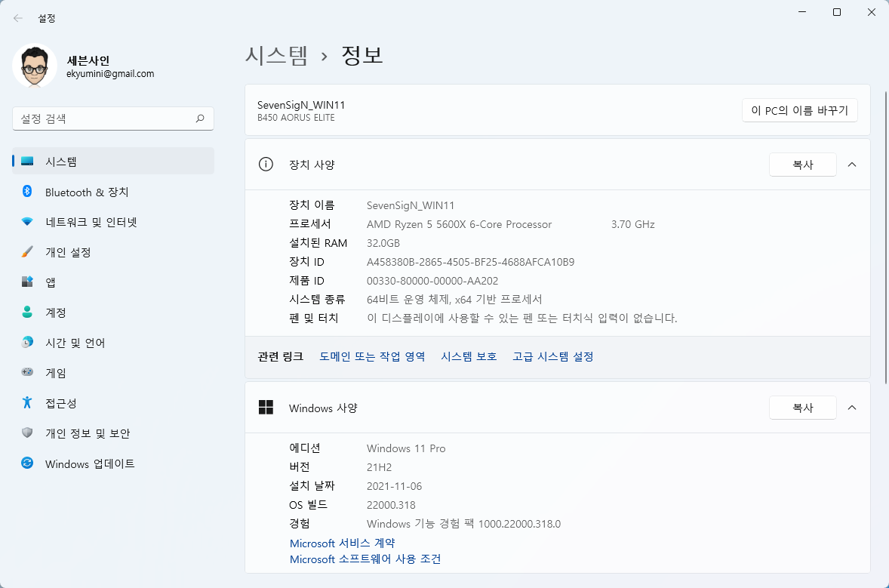Open the 시스템 보호 link
Viewport: 889px width, 588px height.
pos(469,357)
